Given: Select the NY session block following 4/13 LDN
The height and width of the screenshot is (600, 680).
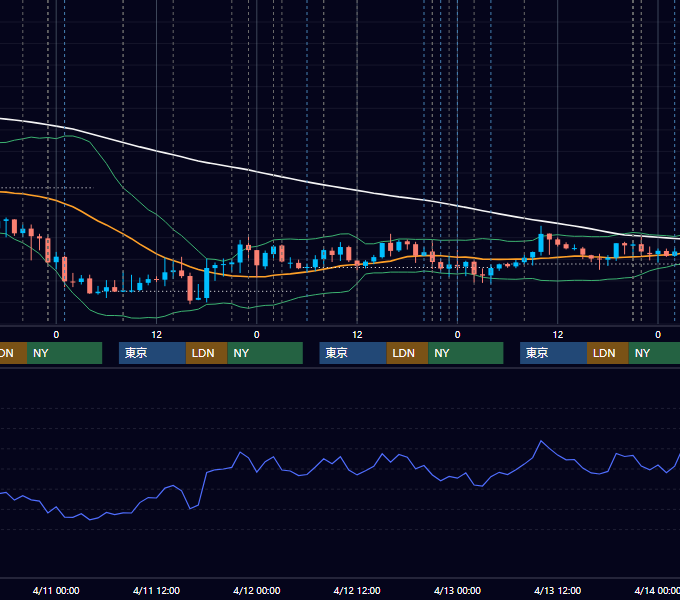Looking at the screenshot, I should coord(654,353).
